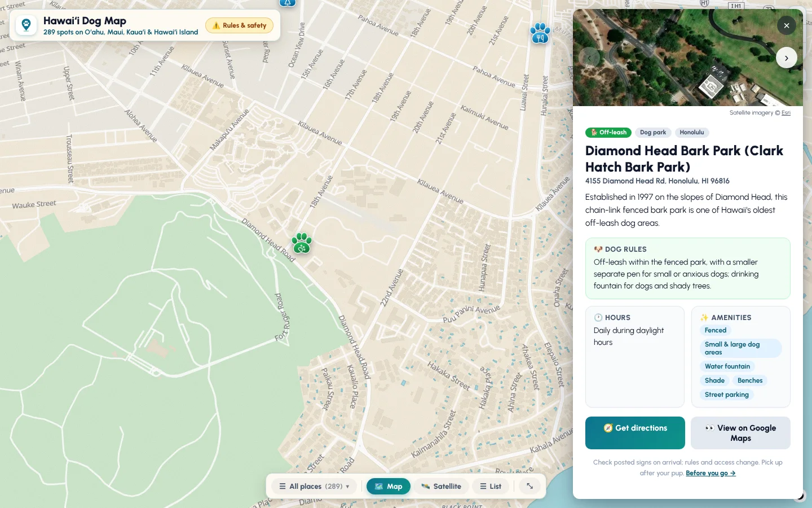
Task: Click the partial blue marker at top of map
Action: pos(288,2)
